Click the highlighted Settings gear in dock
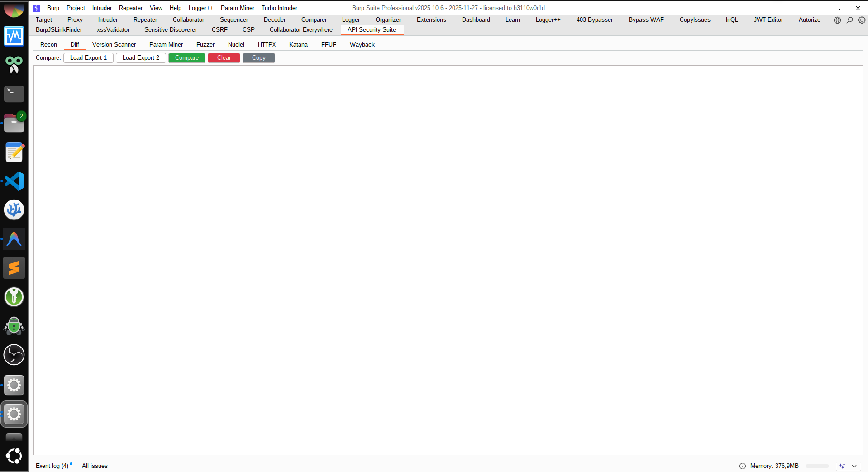Screen dimensions: 868x472 [x=14, y=414]
